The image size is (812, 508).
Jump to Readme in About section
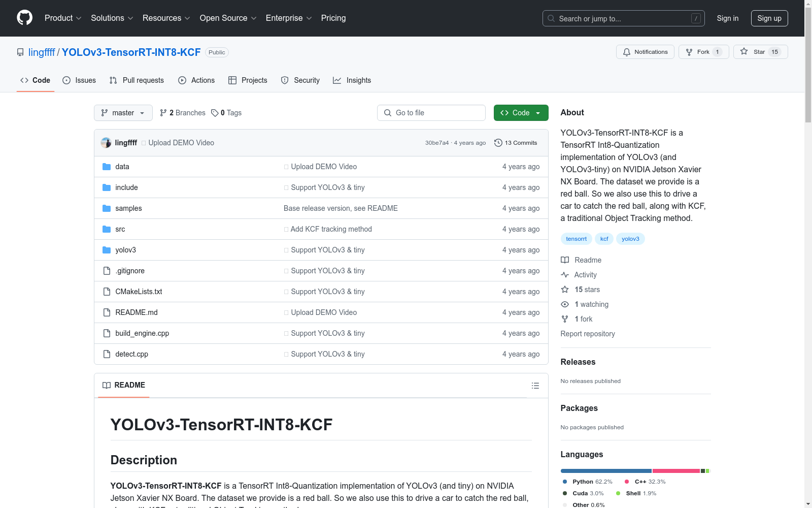click(x=581, y=260)
